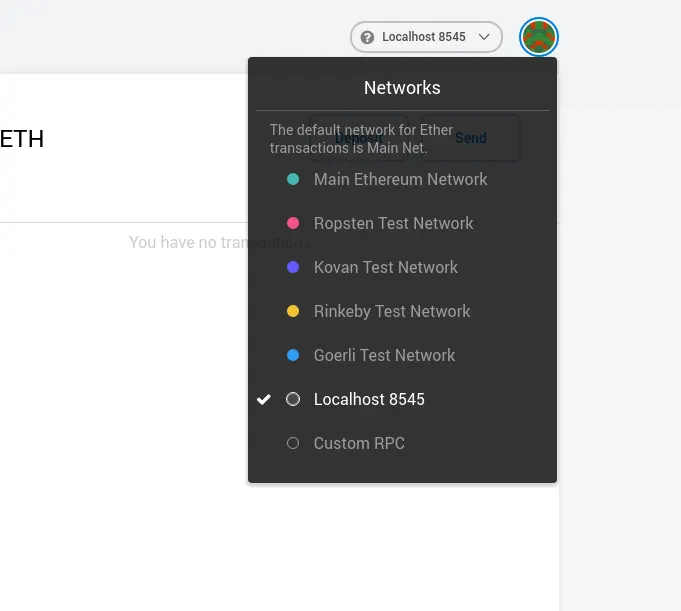This screenshot has width=681, height=611.
Task: Click the blue Goerli dot
Action: [x=293, y=355]
